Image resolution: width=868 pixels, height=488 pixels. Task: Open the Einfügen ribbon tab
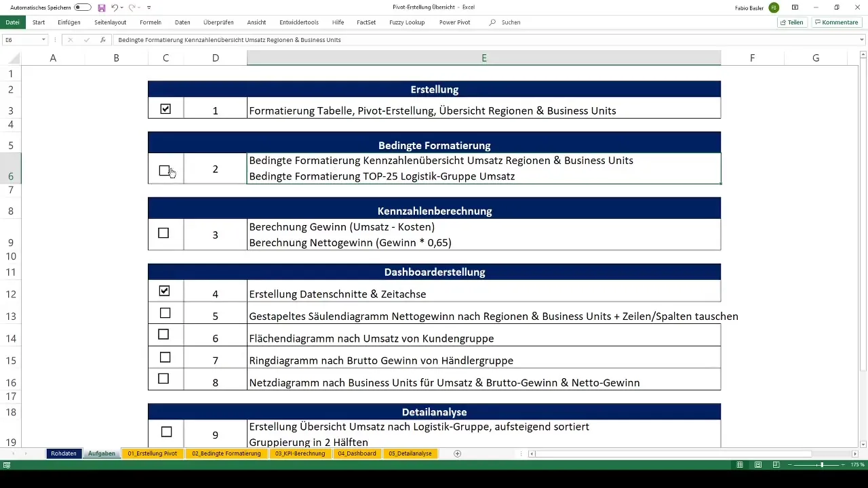point(69,22)
